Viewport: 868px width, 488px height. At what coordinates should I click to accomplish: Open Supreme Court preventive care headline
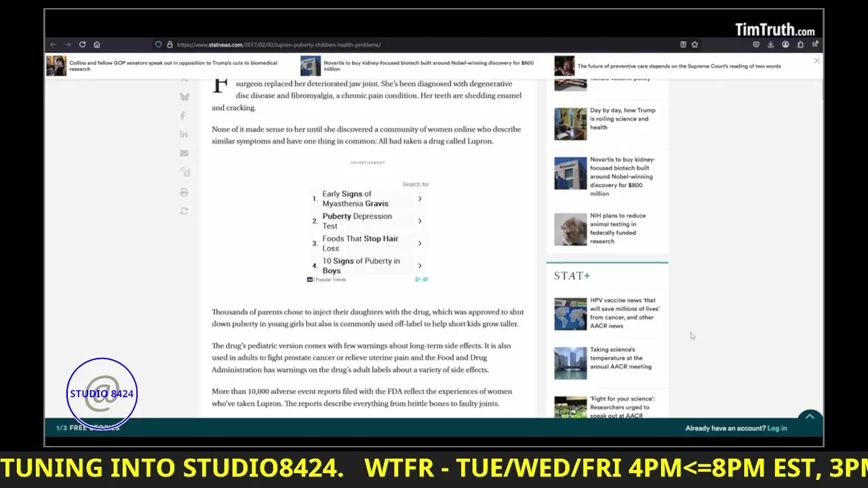click(679, 66)
